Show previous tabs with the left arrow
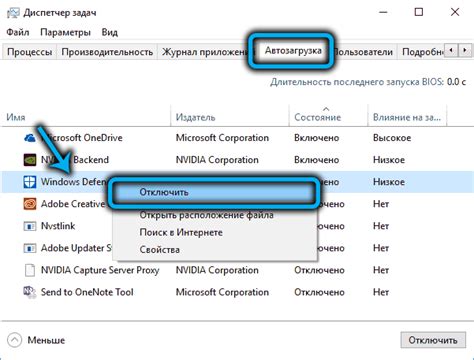Viewport: 474px width, 360px height. click(451, 51)
